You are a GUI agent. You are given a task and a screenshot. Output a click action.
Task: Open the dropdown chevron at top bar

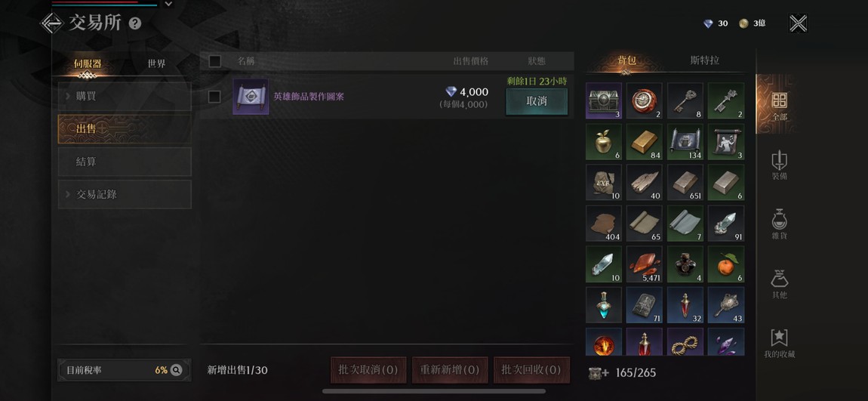point(169,4)
